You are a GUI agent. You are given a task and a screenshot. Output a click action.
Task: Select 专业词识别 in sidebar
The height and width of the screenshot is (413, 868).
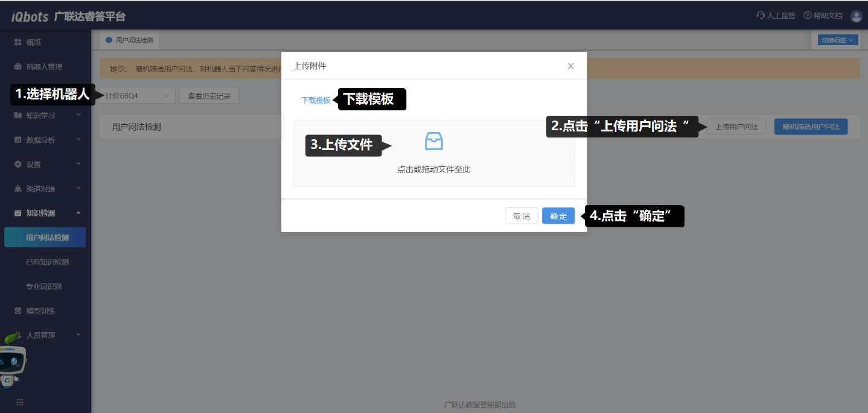pyautogui.click(x=43, y=286)
